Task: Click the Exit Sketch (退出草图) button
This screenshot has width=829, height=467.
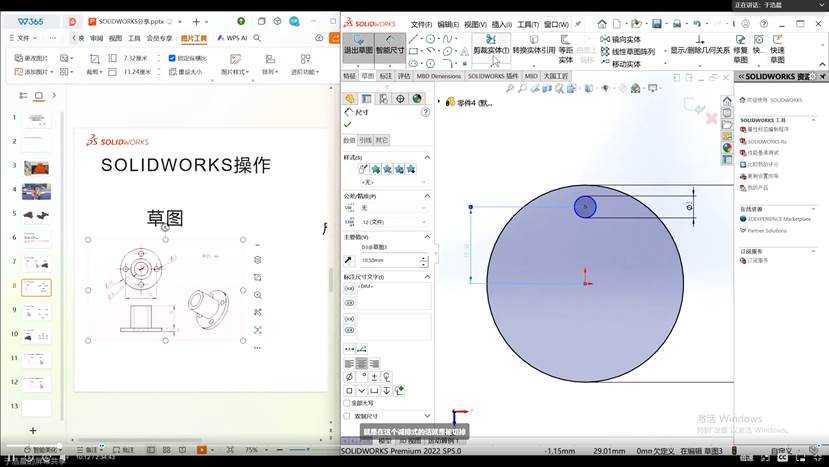Action: (358, 45)
